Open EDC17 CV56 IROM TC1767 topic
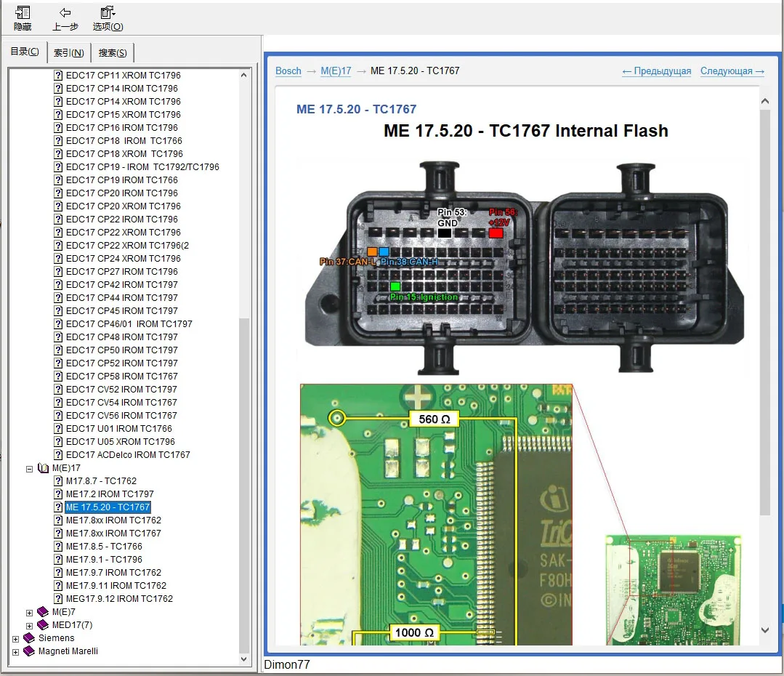Viewport: 784px width, 676px height. [121, 416]
